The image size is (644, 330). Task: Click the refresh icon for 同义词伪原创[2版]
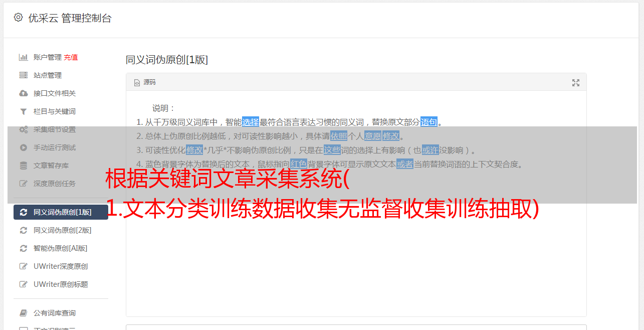coord(23,230)
